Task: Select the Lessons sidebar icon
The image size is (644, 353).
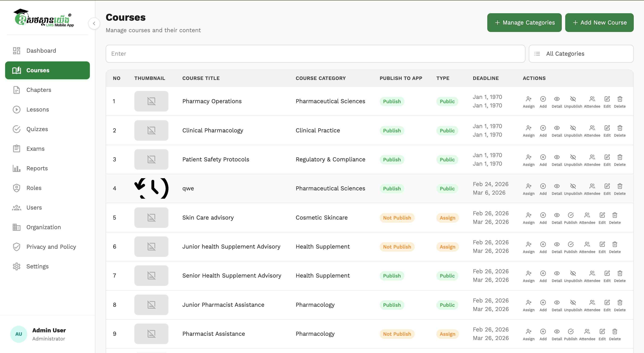Action: click(16, 109)
